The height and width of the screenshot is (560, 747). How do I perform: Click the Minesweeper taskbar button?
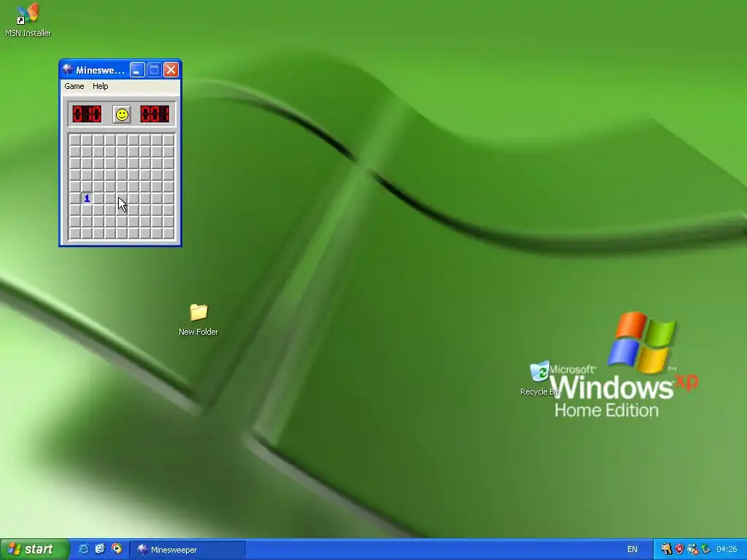click(x=187, y=550)
